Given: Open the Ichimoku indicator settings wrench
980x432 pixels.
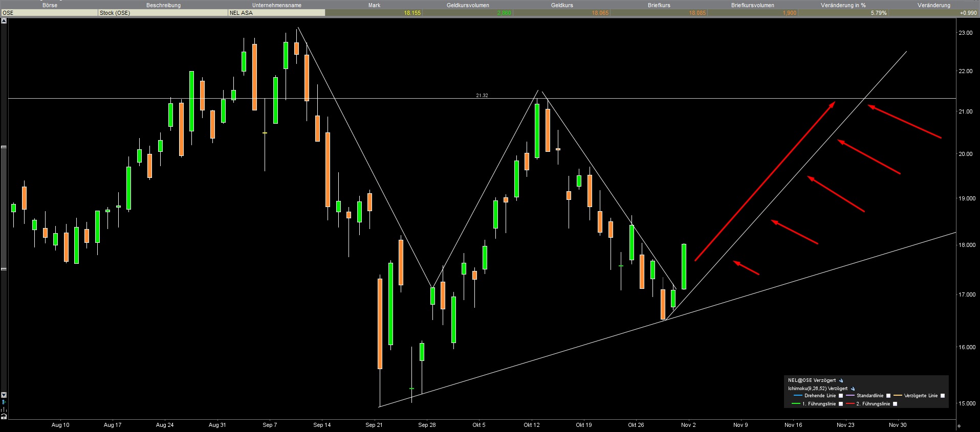Looking at the screenshot, I should pos(853,389).
